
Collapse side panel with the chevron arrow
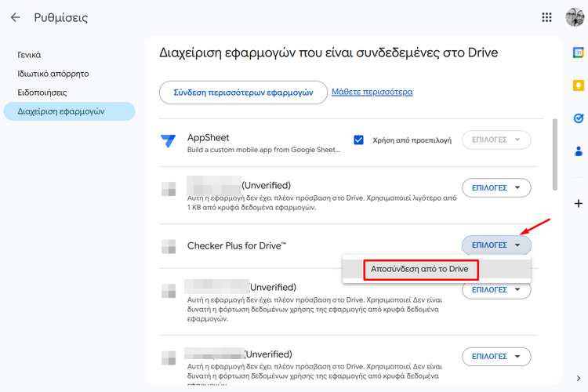coord(579,378)
